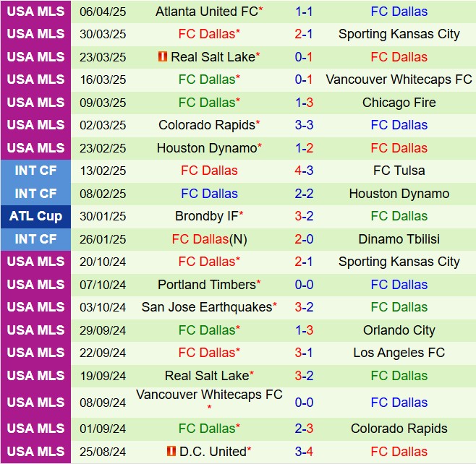Open the FC Tulsa team link
This screenshot has height=464, width=476.
(x=399, y=171)
